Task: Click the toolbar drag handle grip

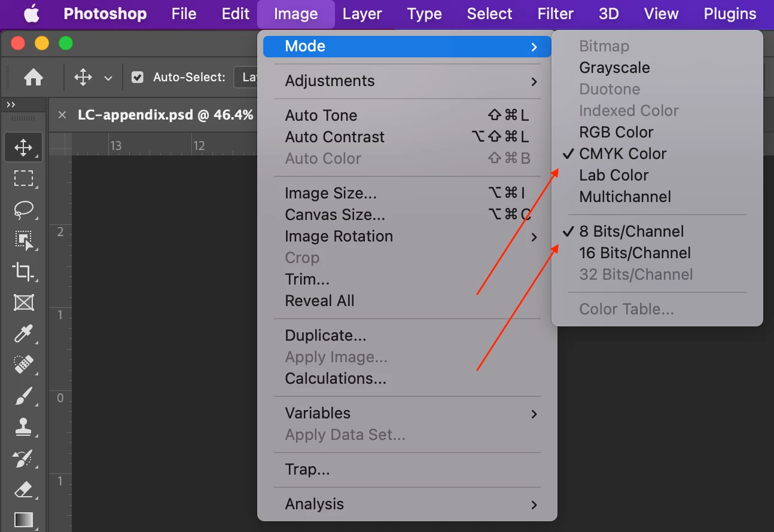Action: pyautogui.click(x=23, y=119)
